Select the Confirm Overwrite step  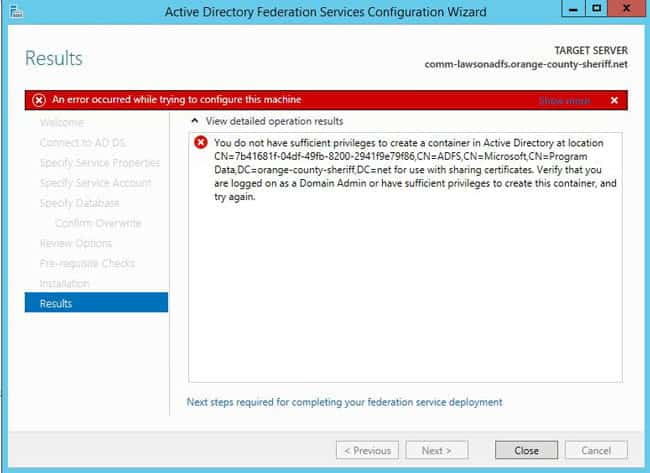coord(98,223)
